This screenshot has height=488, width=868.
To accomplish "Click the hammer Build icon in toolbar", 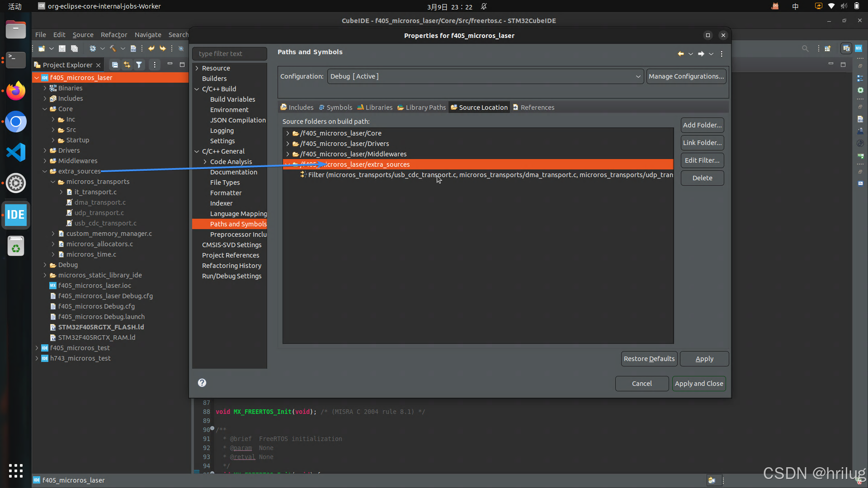I will (113, 48).
